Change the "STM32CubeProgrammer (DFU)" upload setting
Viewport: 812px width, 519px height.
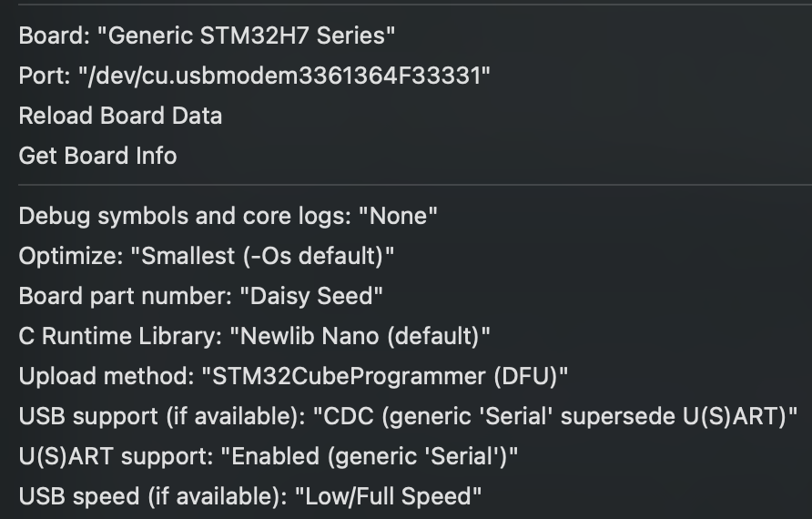[x=385, y=376]
